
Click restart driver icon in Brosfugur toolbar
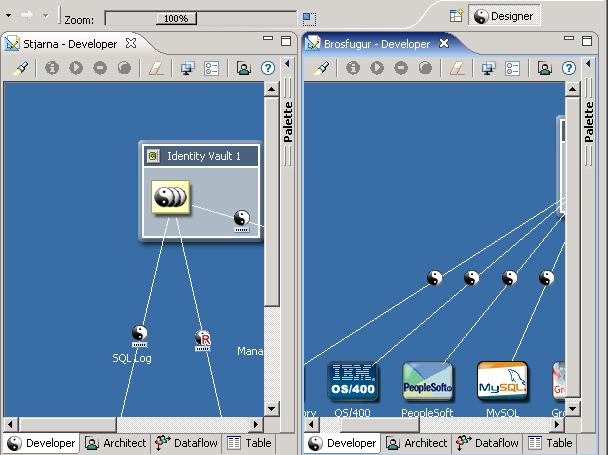(x=425, y=68)
